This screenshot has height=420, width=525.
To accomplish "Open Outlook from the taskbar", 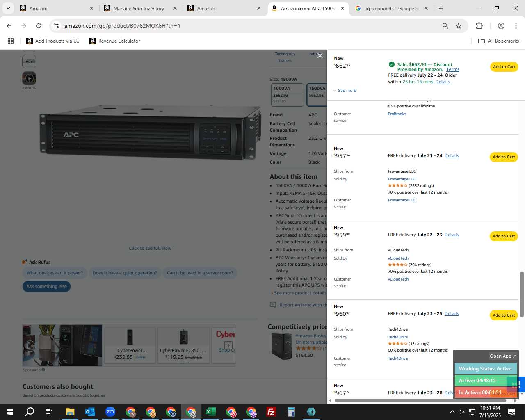I will (90, 412).
